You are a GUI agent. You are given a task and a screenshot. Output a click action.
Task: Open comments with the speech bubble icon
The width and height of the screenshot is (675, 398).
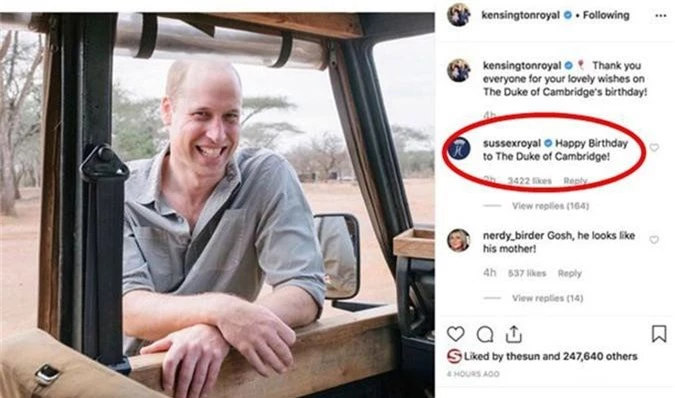tap(485, 334)
